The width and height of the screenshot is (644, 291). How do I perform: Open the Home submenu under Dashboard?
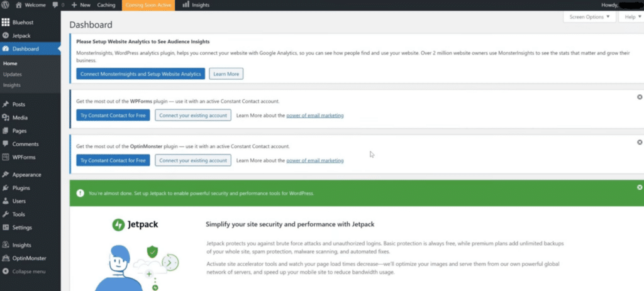coord(10,63)
